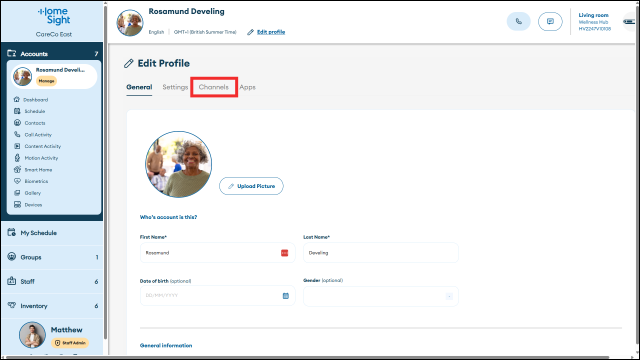Click the CareCo East organization name
Viewport: 640px width, 360px height.
(x=54, y=34)
